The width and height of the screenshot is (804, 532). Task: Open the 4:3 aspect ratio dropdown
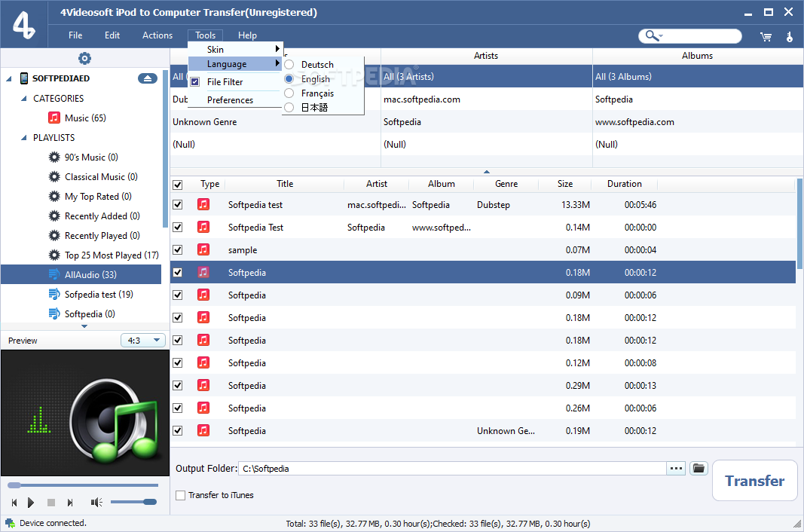point(143,340)
